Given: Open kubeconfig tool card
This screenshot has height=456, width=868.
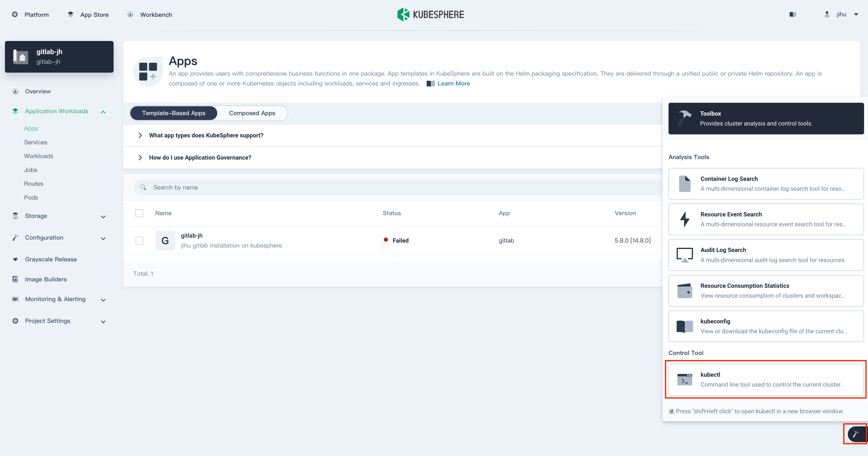Looking at the screenshot, I should (x=766, y=327).
